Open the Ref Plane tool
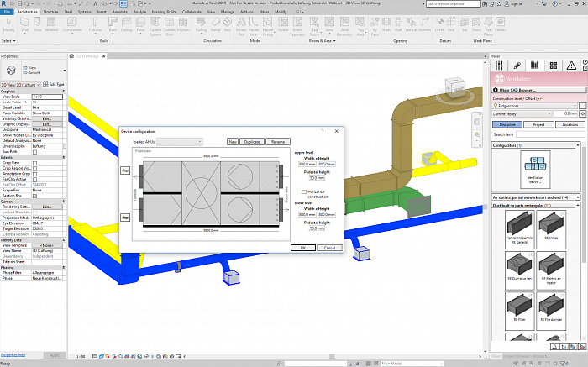Image resolution: width=588 pixels, height=367 pixels. (x=488, y=26)
